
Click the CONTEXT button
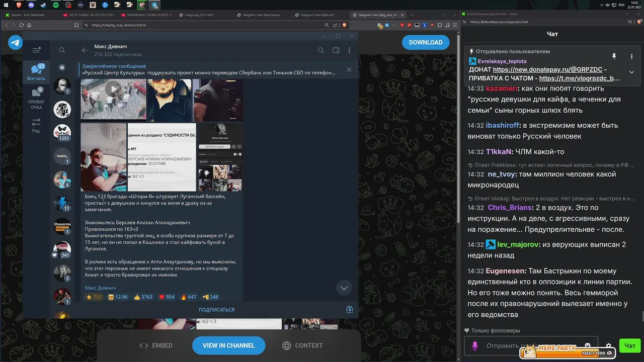[x=302, y=345]
